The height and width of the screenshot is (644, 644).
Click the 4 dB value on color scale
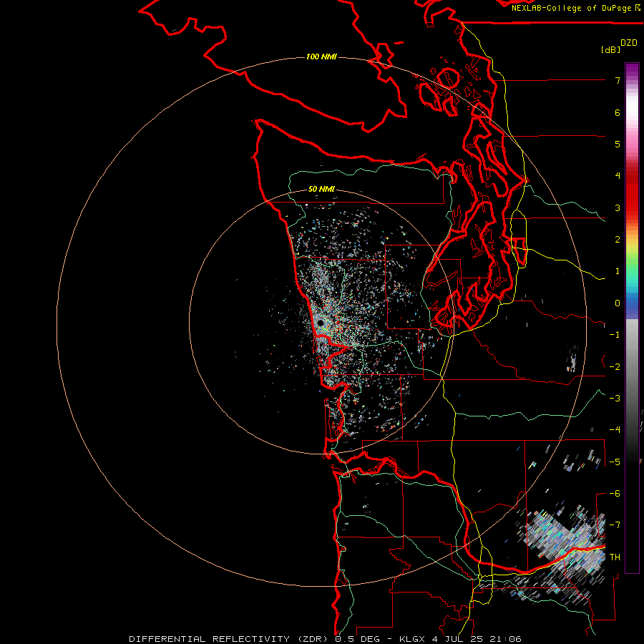click(x=618, y=176)
